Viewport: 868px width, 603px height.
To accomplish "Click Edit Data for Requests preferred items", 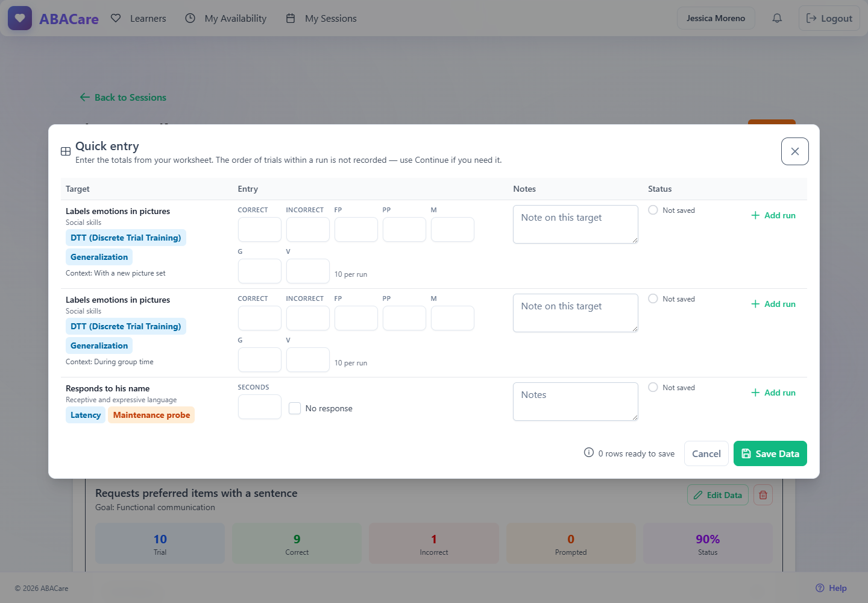I will pyautogui.click(x=718, y=495).
